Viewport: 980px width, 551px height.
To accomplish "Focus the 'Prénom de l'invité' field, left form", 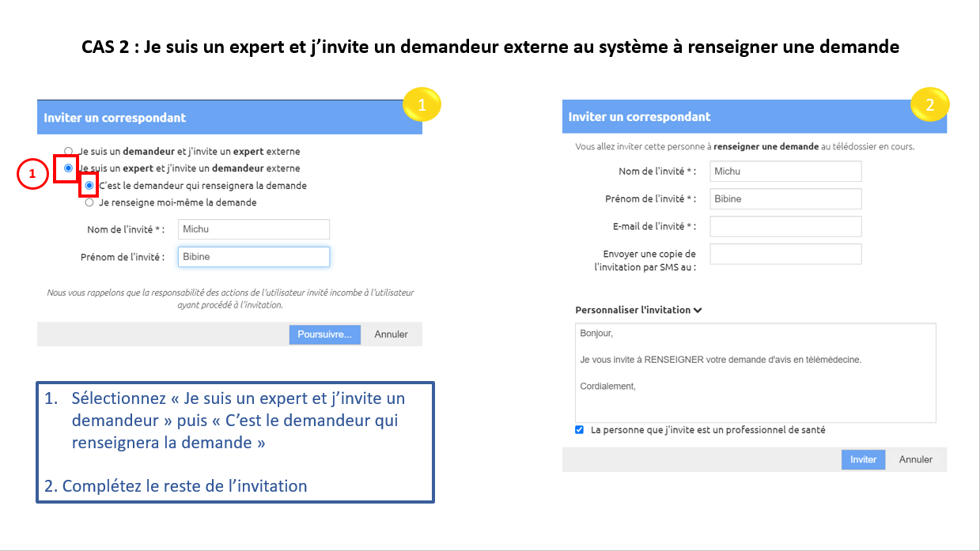I will click(x=253, y=257).
